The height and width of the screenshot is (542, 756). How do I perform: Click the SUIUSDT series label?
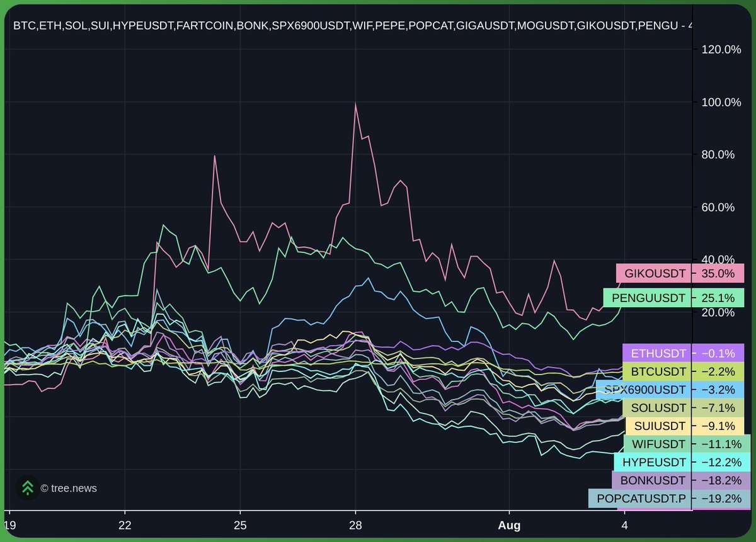click(658, 426)
